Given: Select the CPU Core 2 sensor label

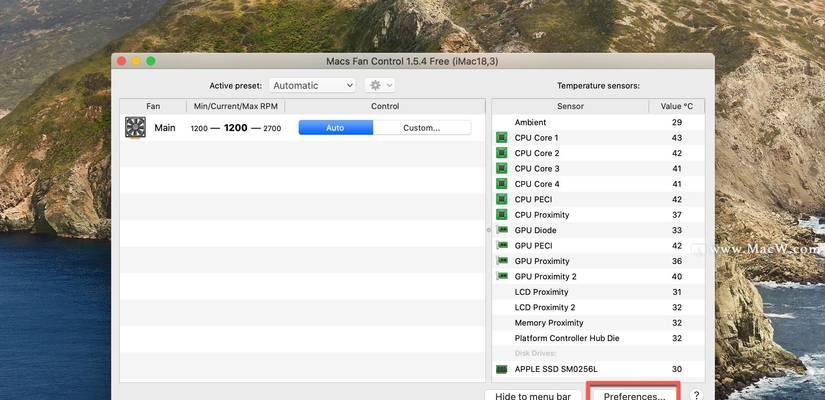Looking at the screenshot, I should (x=537, y=153).
